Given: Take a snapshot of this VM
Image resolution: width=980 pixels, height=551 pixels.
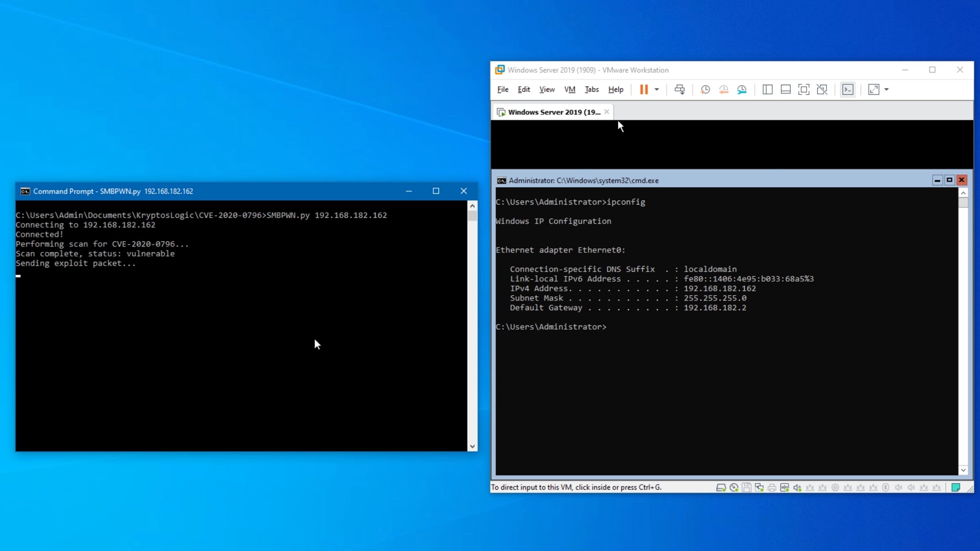Looking at the screenshot, I should [705, 89].
